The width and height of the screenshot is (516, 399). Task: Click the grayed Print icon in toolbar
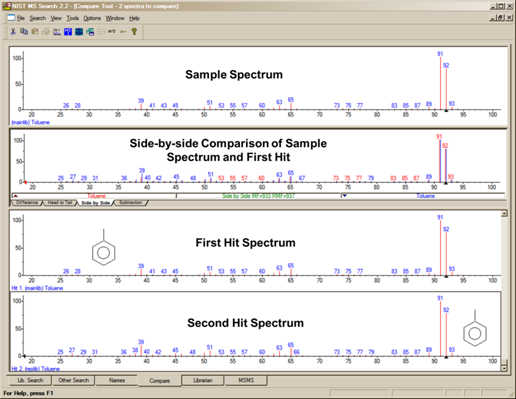46,32
